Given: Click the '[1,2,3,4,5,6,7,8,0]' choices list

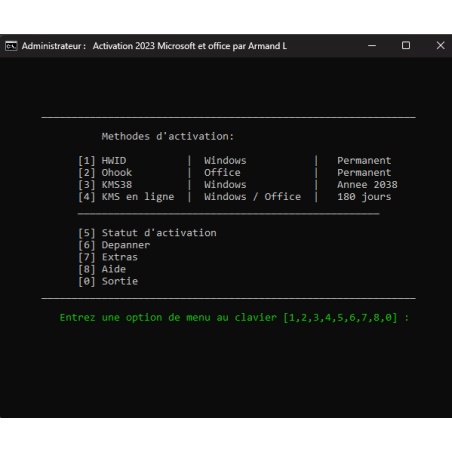Looking at the screenshot, I should (340, 317).
